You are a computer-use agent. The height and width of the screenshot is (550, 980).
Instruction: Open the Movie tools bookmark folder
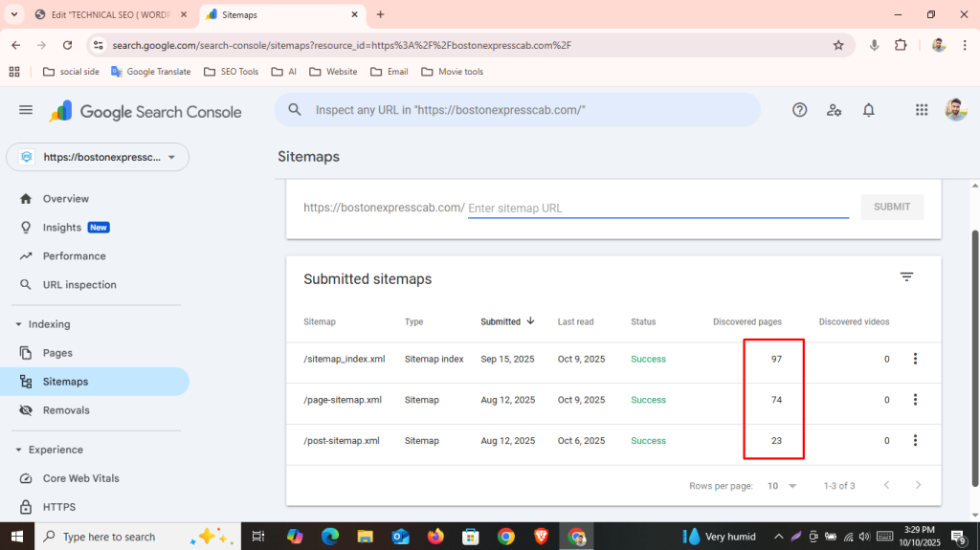tap(453, 72)
